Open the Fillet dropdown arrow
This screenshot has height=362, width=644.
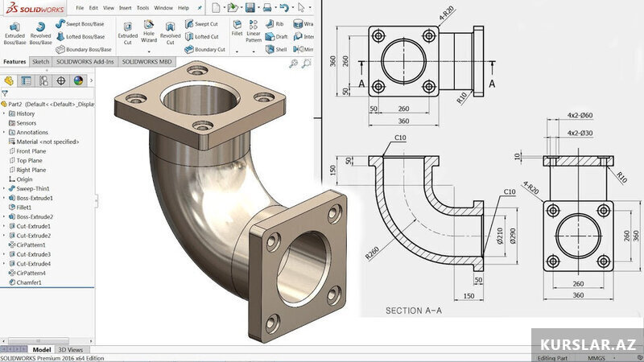click(x=237, y=51)
